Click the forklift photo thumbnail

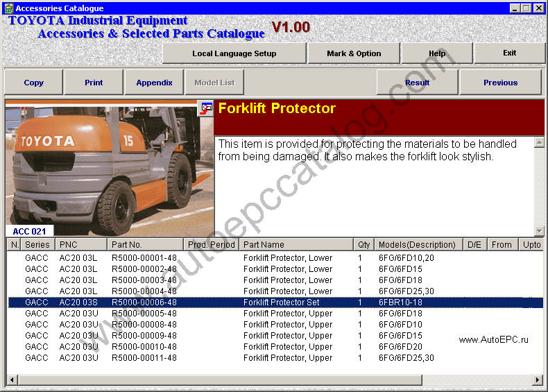pyautogui.click(x=110, y=168)
